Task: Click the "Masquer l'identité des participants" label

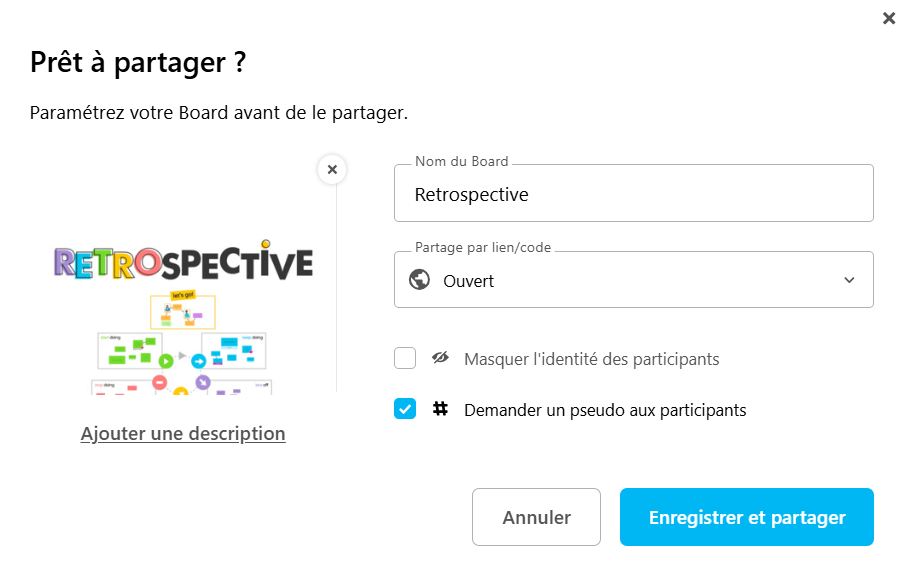Action: point(591,359)
